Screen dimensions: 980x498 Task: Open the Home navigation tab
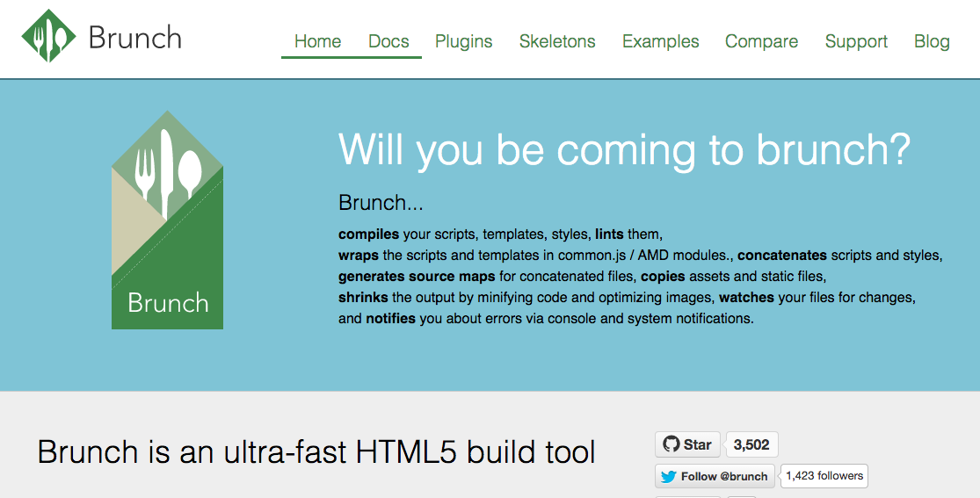tap(317, 41)
